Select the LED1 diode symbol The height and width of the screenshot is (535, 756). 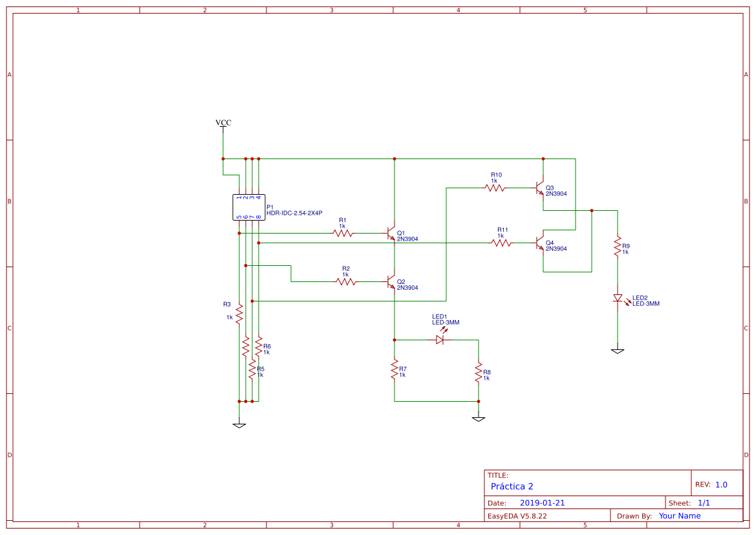pos(440,339)
